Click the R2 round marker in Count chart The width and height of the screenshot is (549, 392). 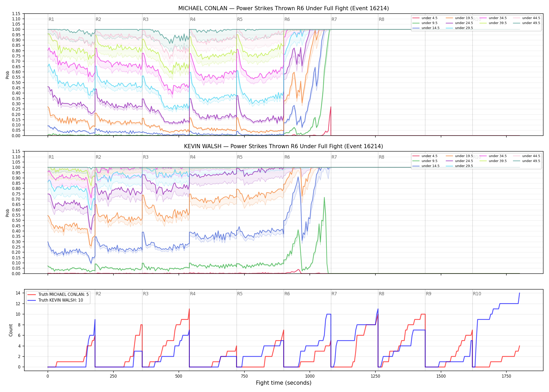(x=98, y=294)
